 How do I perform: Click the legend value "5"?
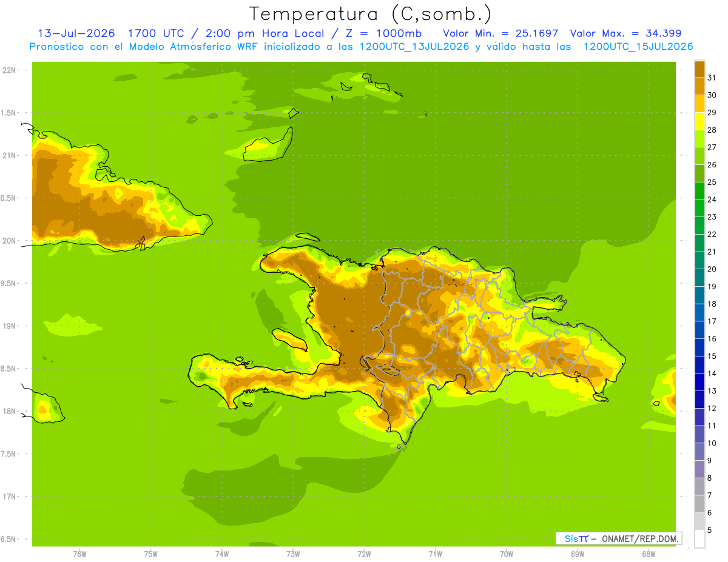tap(709, 530)
